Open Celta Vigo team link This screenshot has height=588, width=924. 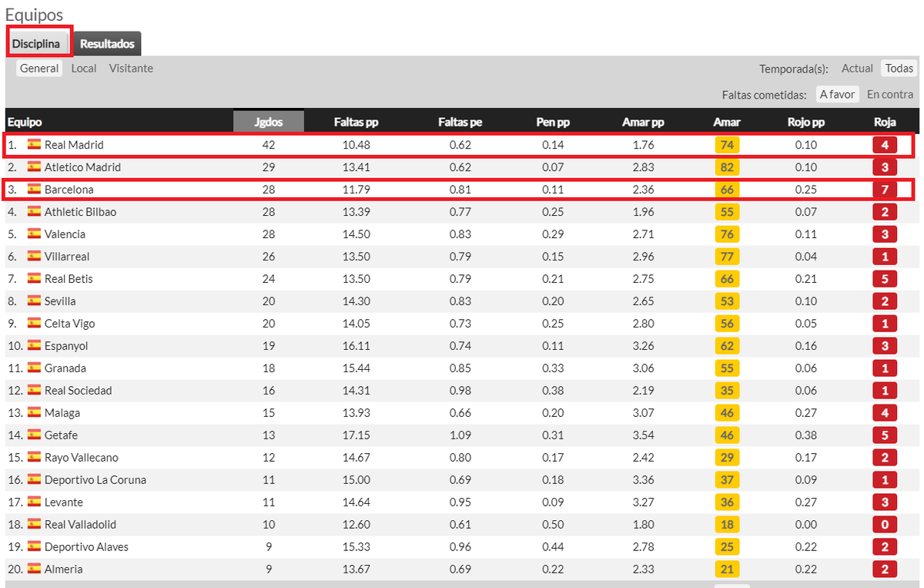(69, 324)
